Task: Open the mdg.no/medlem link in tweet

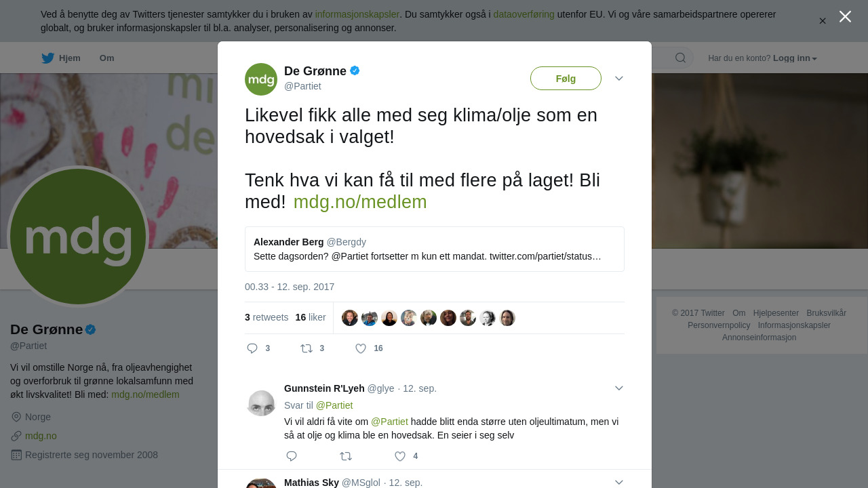Action: [360, 202]
